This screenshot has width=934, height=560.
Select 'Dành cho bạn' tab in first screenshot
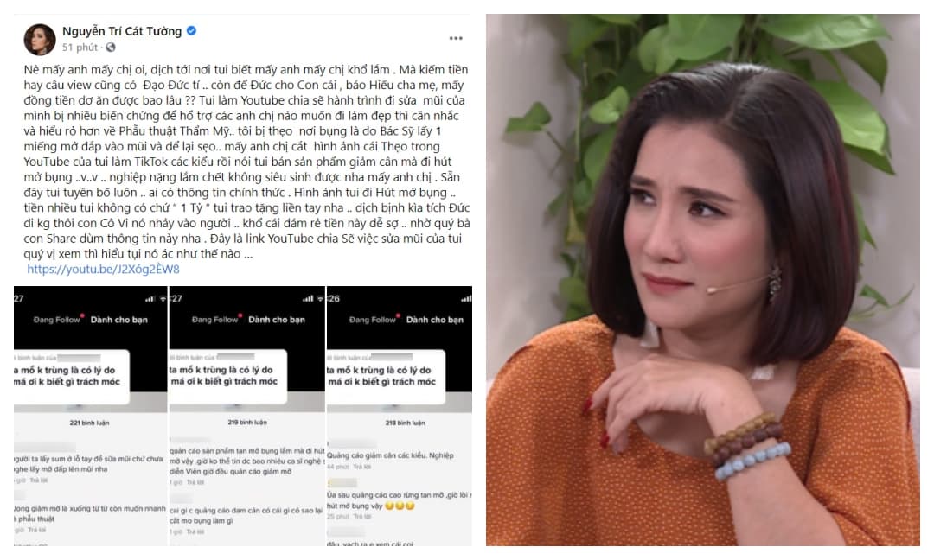(x=119, y=320)
